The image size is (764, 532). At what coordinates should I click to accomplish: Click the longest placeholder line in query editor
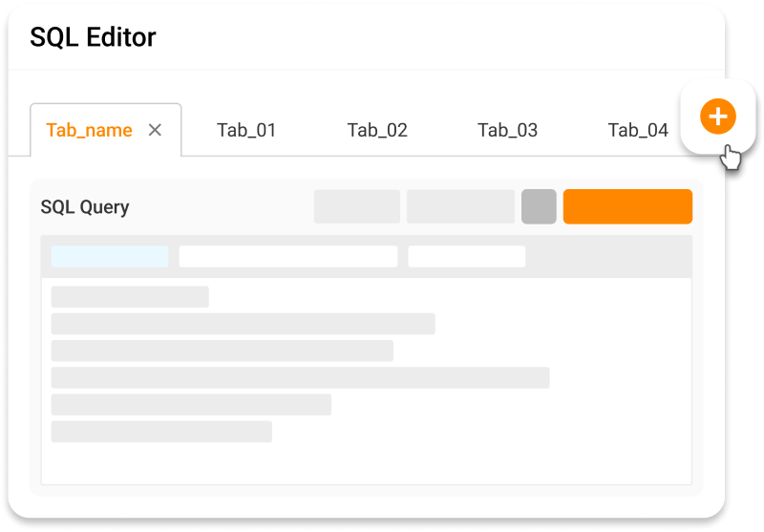[301, 377]
